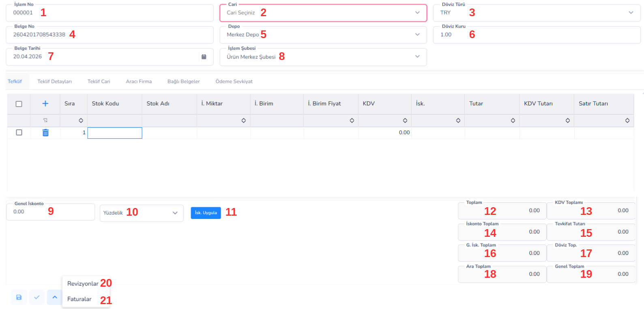644x309 pixels.
Task: Expand the Döviz Türü TRY dropdown
Action: click(537, 13)
